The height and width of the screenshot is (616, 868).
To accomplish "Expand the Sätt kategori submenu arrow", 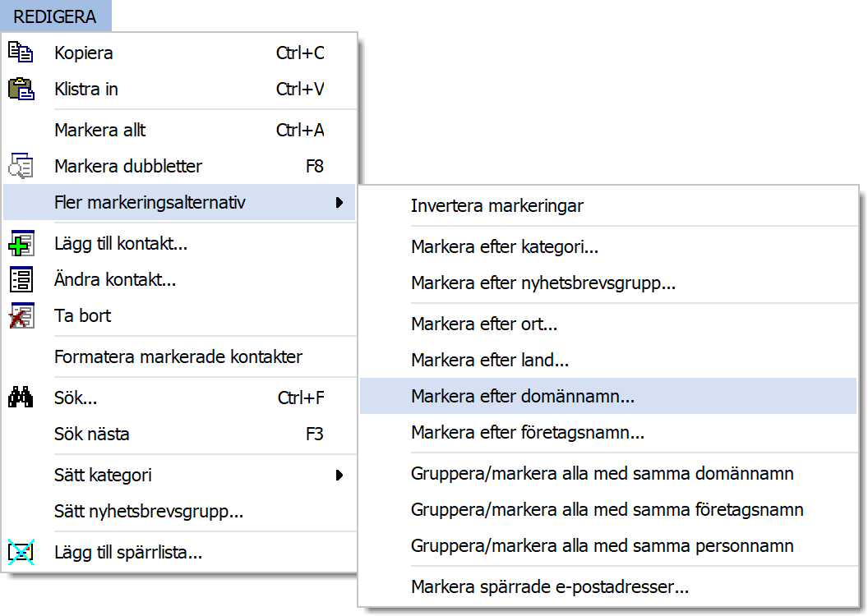I will (339, 475).
